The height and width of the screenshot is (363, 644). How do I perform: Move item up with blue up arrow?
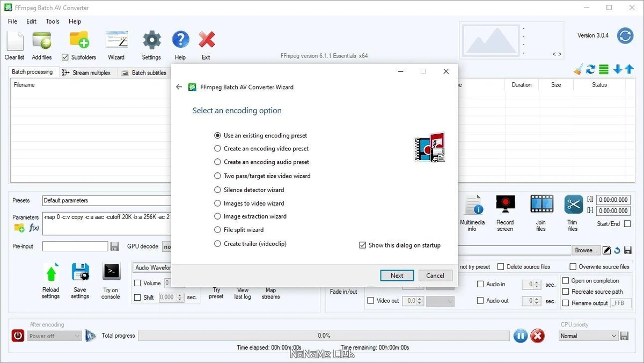coord(629,69)
